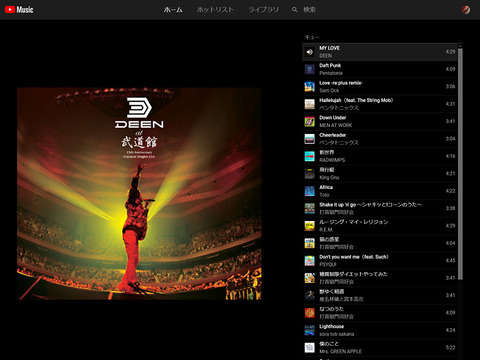Click the 新世界 RADWIMPS track thumbnail
The image size is (480, 360).
pos(310,156)
